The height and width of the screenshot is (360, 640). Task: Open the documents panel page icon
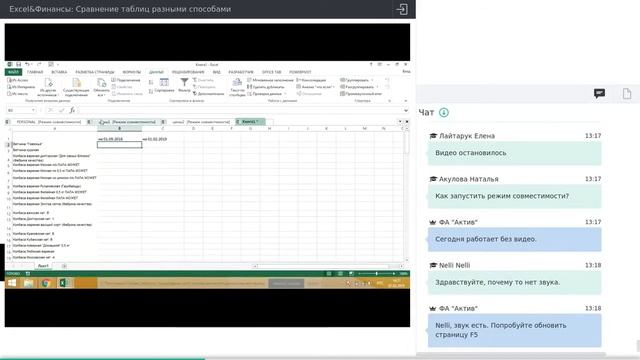627,93
